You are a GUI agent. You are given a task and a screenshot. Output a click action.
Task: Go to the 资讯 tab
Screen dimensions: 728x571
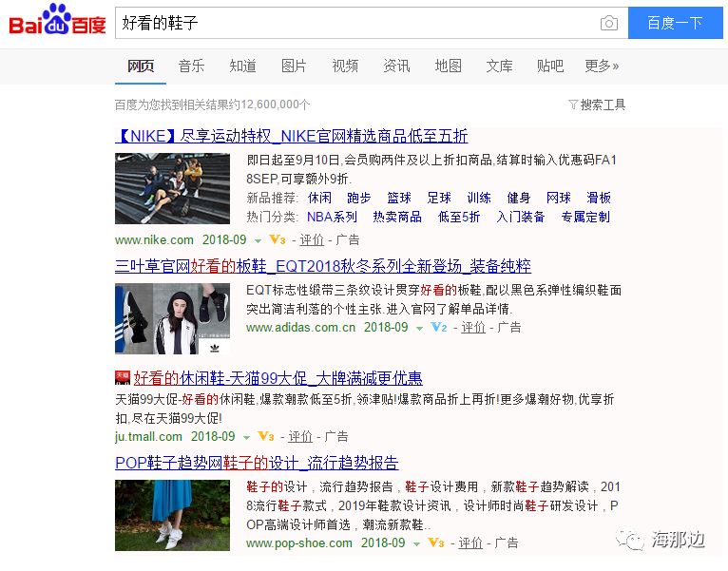[396, 66]
